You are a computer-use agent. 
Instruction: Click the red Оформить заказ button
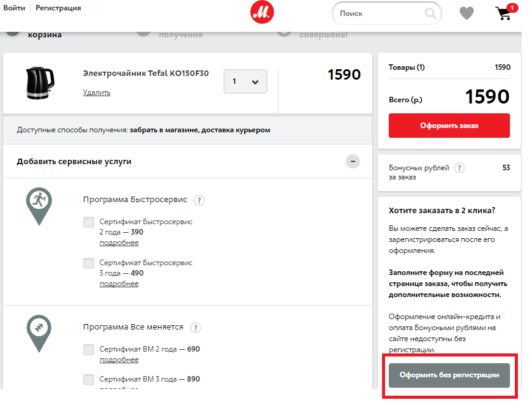449,126
